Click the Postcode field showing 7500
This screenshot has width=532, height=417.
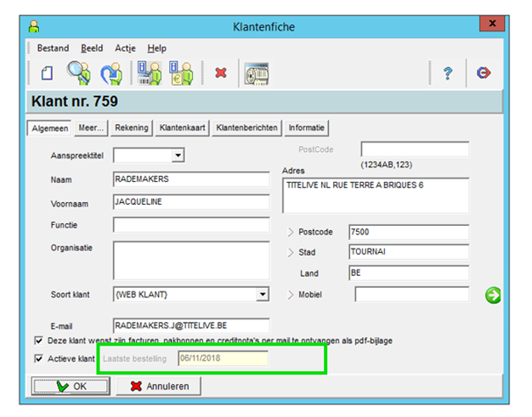coord(409,232)
